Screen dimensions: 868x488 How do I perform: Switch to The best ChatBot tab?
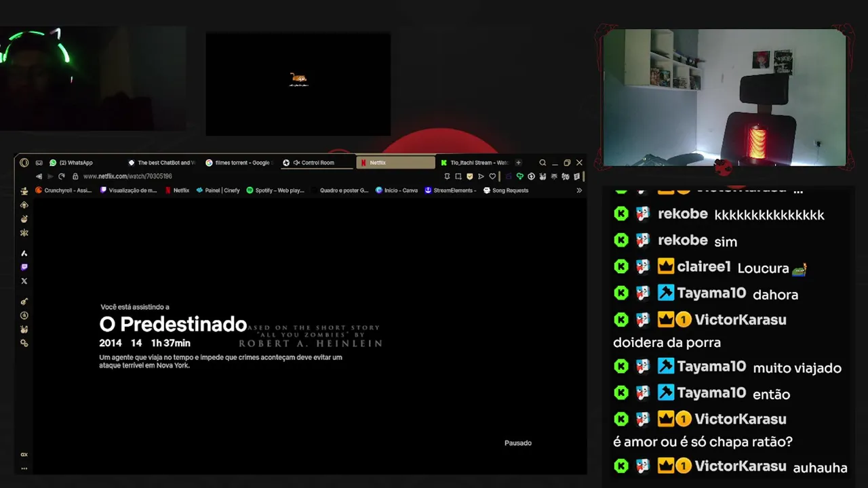[x=161, y=163]
